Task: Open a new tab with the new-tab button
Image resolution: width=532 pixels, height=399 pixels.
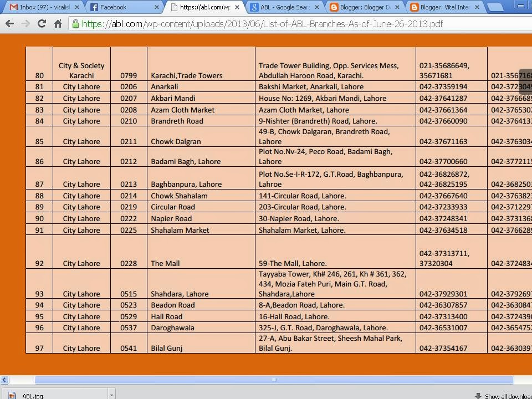Action: coord(495,7)
